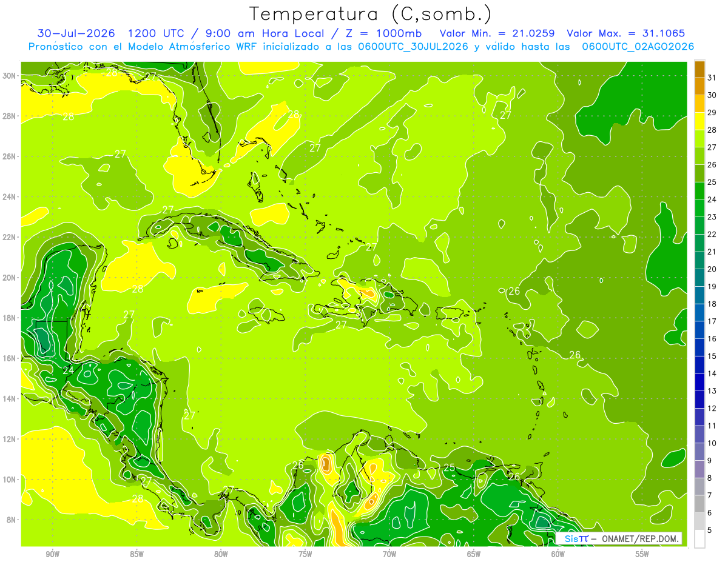Click the '8N' latitude axis label

point(11,520)
